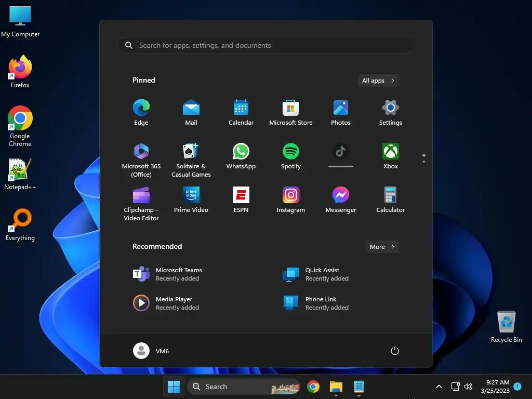Open Edge from pinned apps
The height and width of the screenshot is (399, 532).
pos(141,113)
